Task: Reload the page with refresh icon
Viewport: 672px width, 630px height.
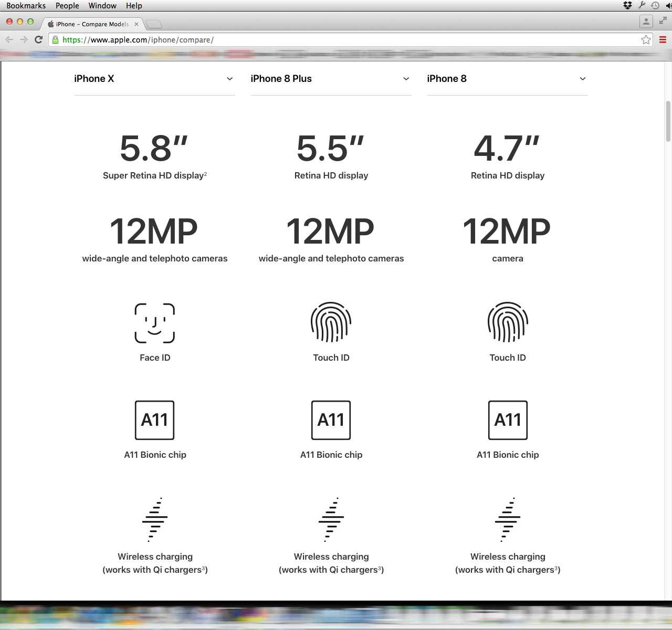Action: [x=38, y=40]
